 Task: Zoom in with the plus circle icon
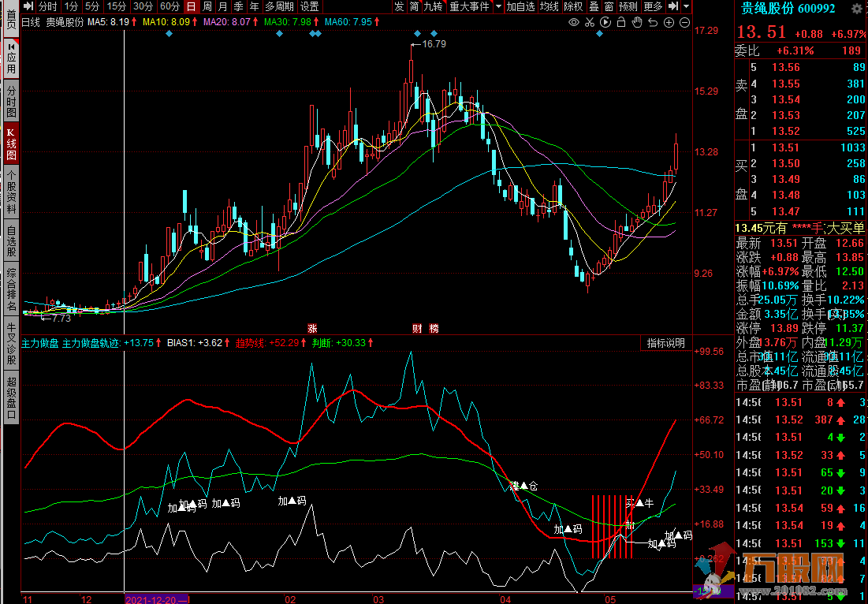coord(669,23)
